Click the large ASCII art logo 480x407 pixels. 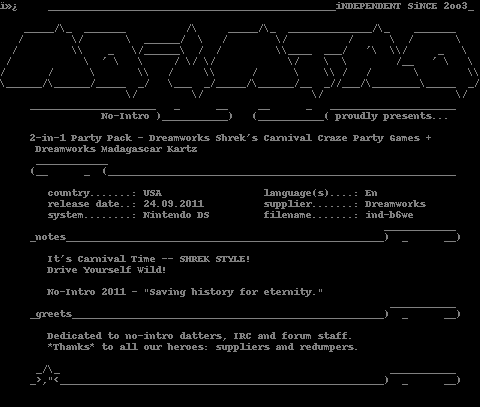(x=239, y=61)
